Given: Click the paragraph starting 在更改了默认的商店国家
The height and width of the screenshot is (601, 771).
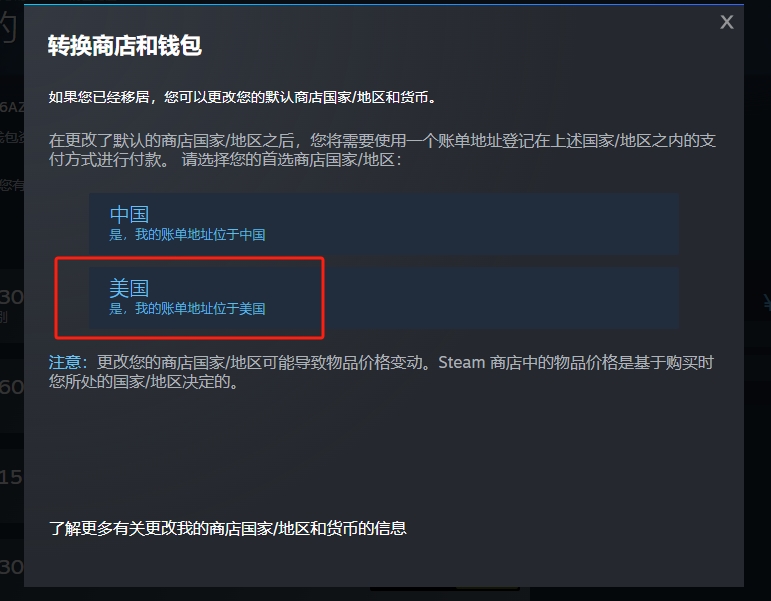Looking at the screenshot, I should click(382, 150).
